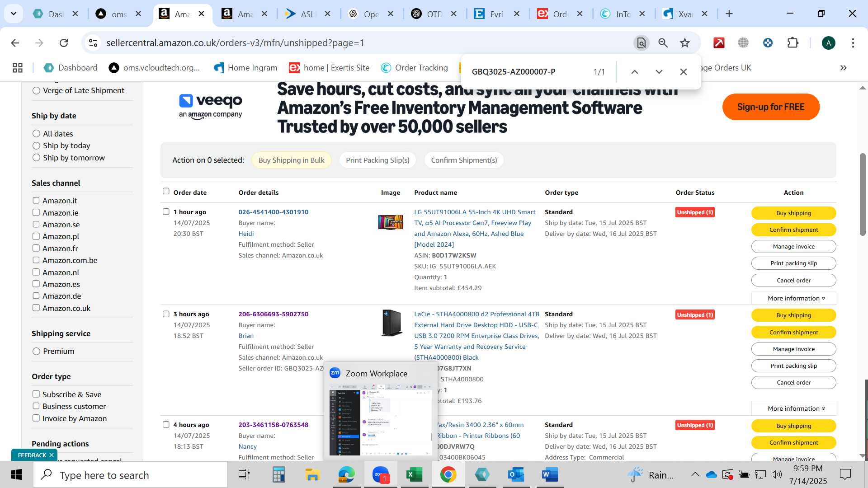Open the tab search dropdown arrow
This screenshot has width=868, height=488.
14,14
